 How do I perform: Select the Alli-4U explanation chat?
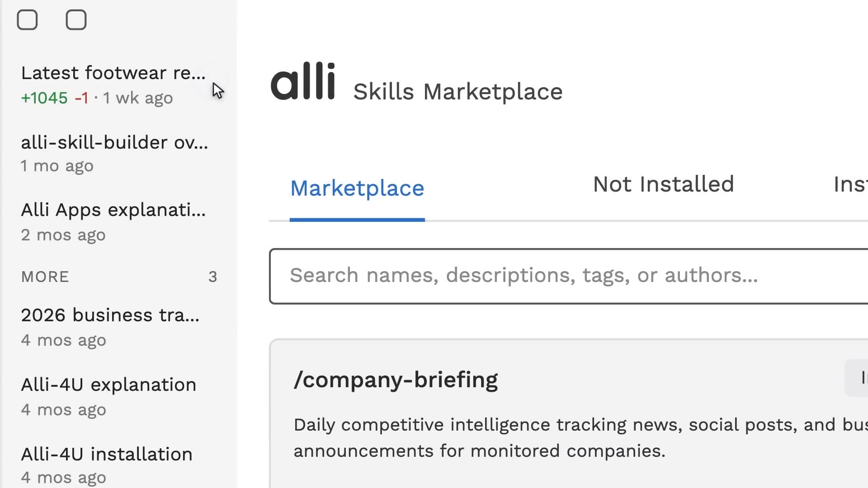tap(118, 397)
